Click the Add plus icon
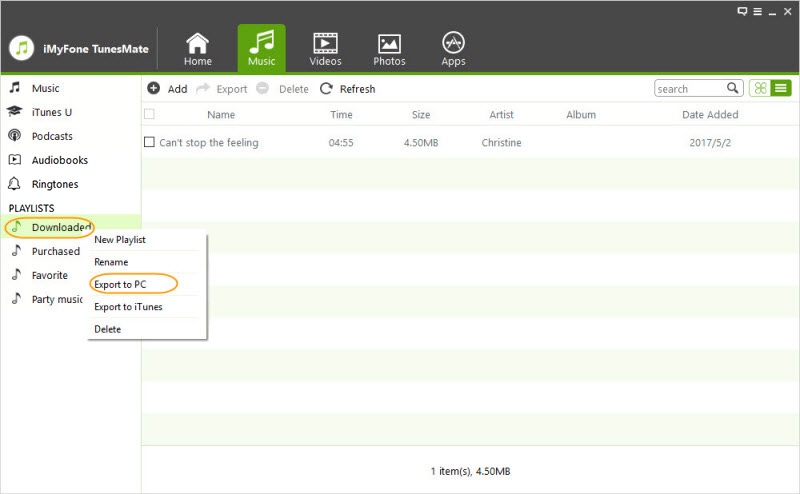 (x=154, y=88)
